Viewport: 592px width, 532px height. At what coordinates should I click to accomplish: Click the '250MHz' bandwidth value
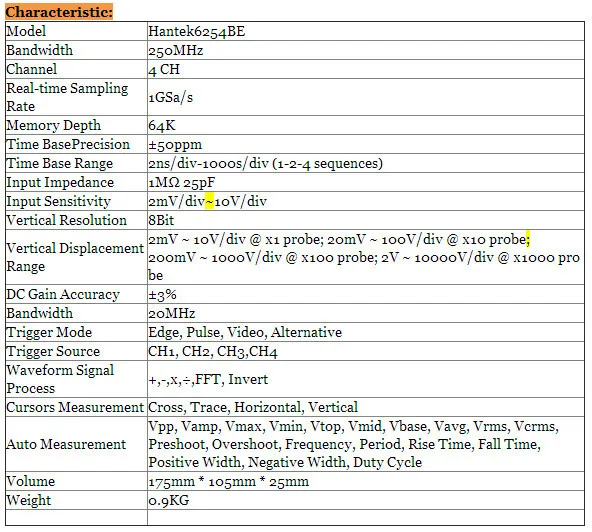(176, 50)
